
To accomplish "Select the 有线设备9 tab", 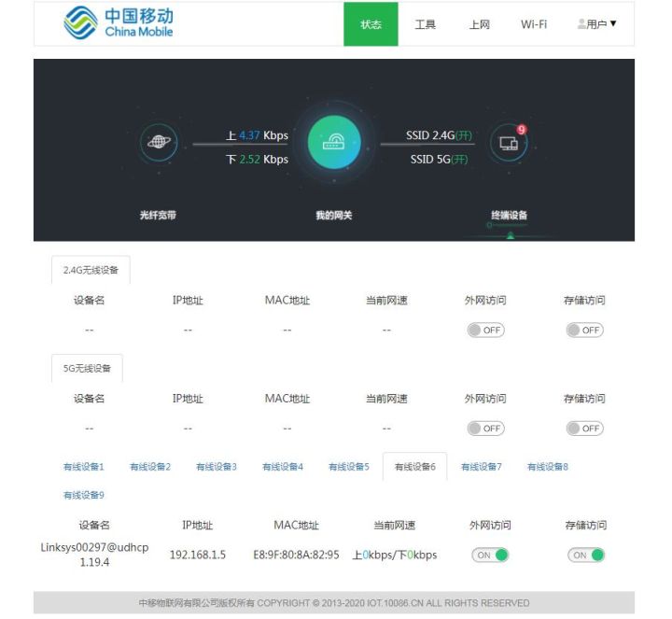I will point(84,495).
